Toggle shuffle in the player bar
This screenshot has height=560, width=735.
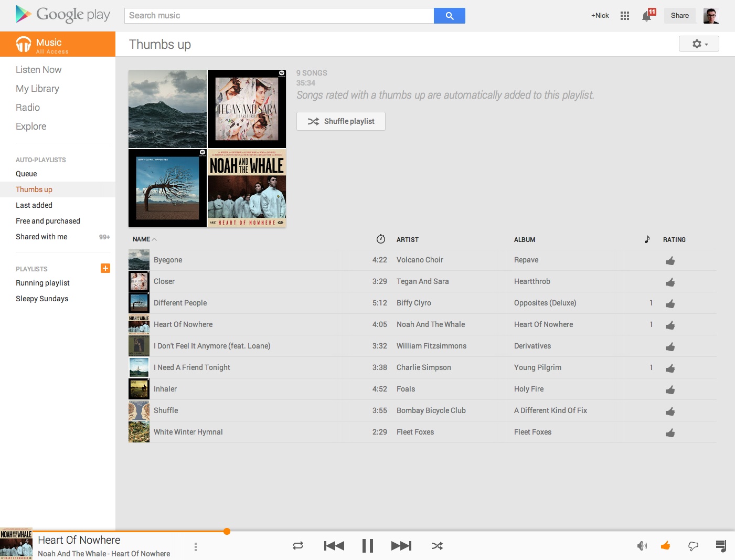pyautogui.click(x=437, y=546)
